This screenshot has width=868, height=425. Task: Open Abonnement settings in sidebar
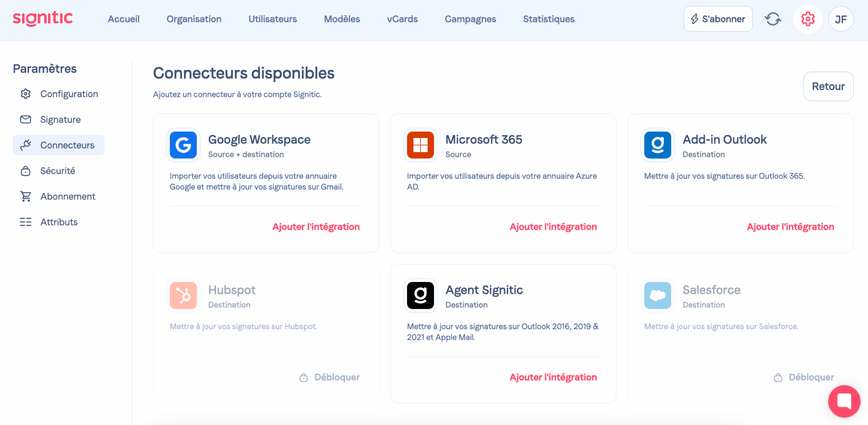click(68, 196)
